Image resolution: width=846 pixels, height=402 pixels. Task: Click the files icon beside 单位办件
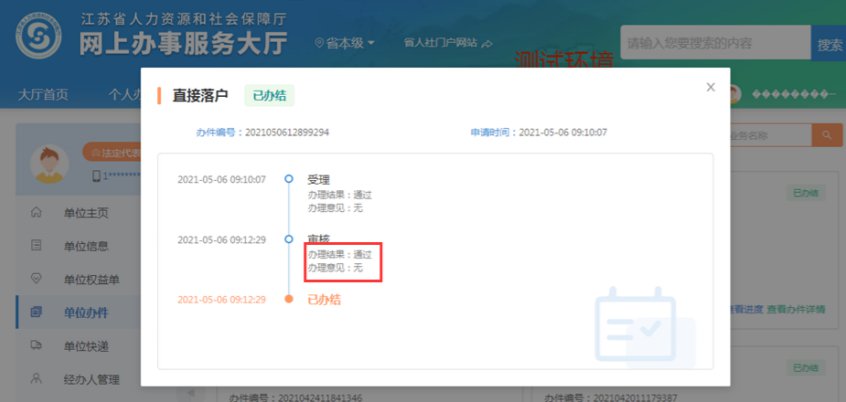36,312
